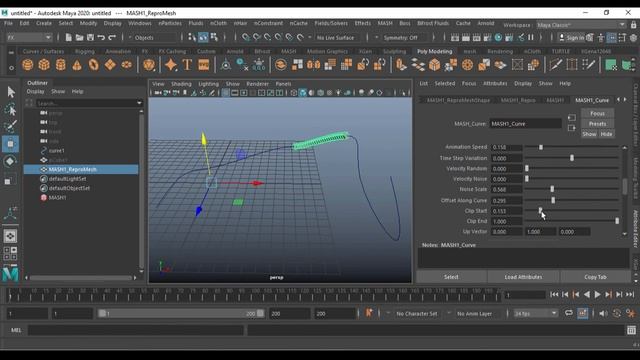The width and height of the screenshot is (640, 360).
Task: Toggle the speaker mute icon near timeline
Action: tap(603, 313)
